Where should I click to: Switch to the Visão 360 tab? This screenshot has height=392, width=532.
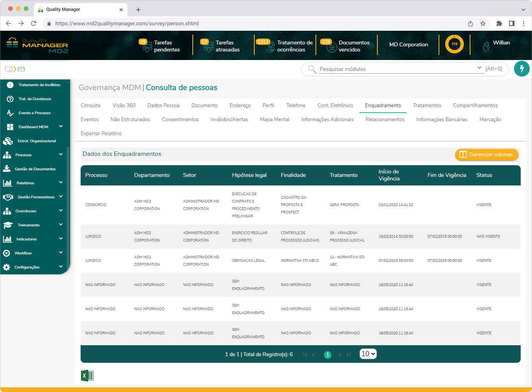pyautogui.click(x=124, y=105)
